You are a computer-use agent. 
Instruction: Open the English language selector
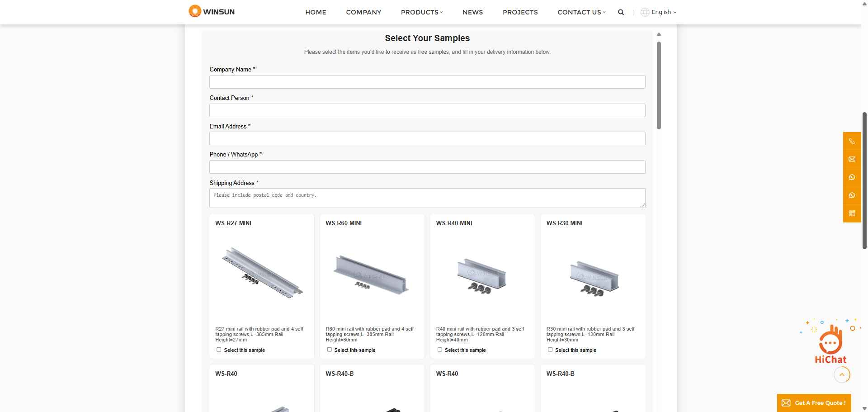664,12
